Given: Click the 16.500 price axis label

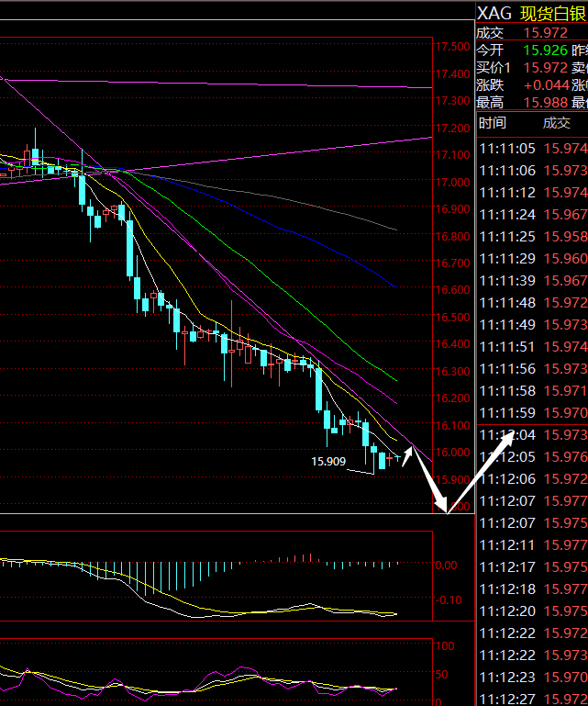Looking at the screenshot, I should 452,317.
